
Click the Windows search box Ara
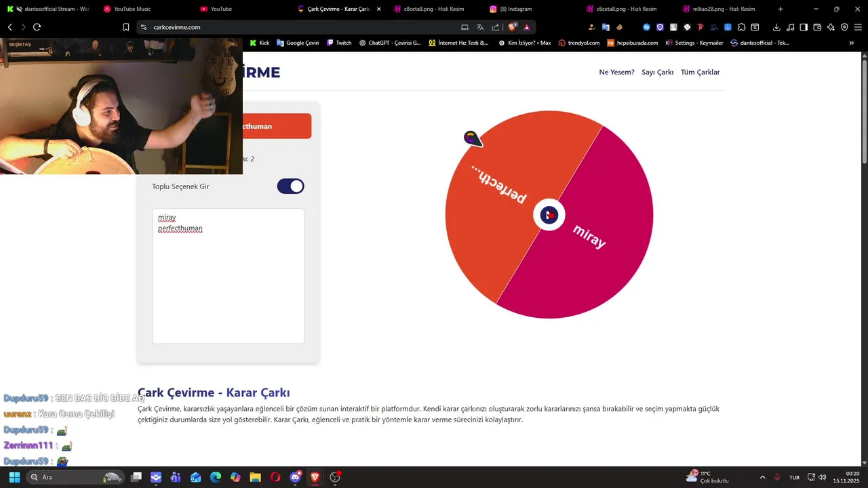(75, 477)
